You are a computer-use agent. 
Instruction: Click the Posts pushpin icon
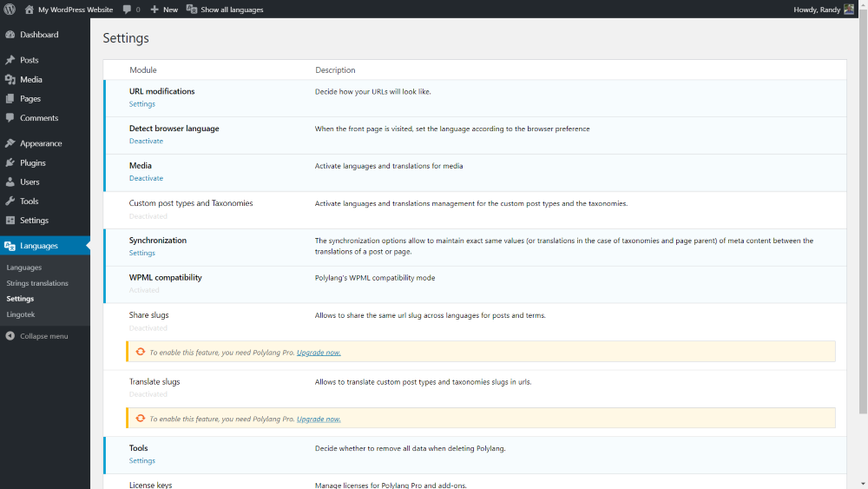(x=10, y=60)
